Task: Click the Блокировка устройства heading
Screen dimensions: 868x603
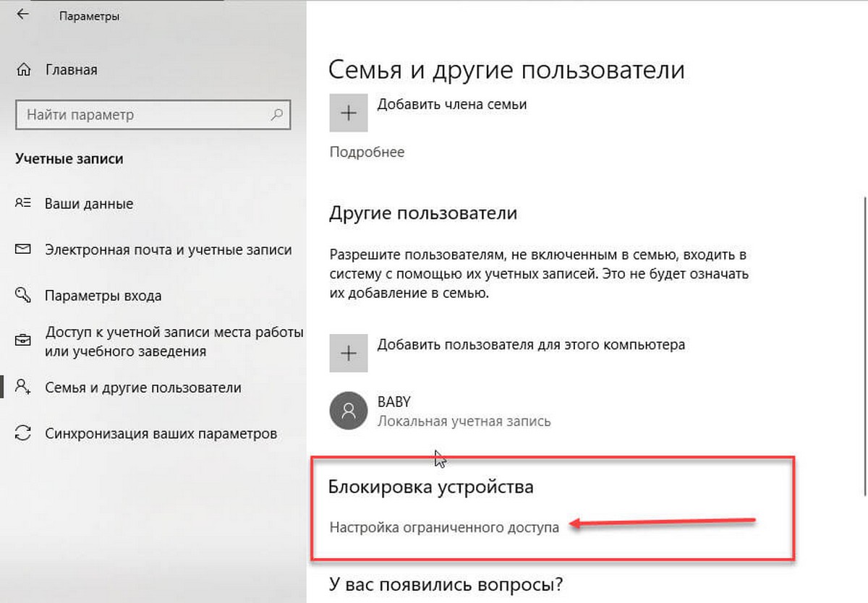Action: pos(431,487)
